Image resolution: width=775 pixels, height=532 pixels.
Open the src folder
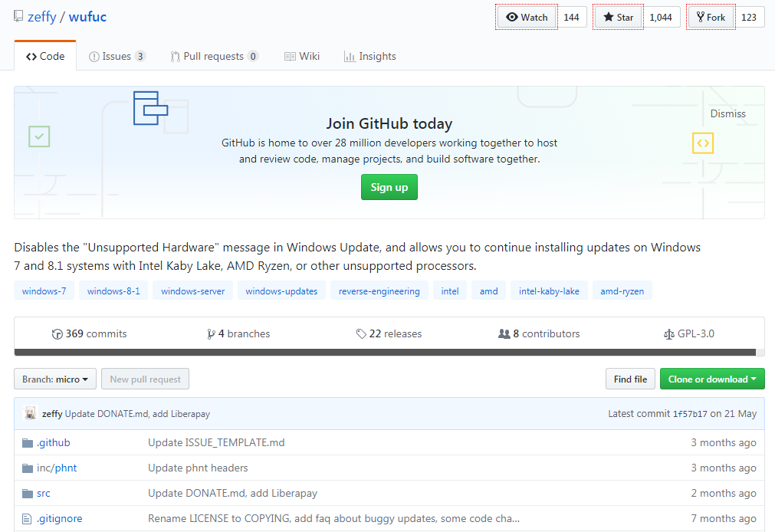[x=44, y=493]
